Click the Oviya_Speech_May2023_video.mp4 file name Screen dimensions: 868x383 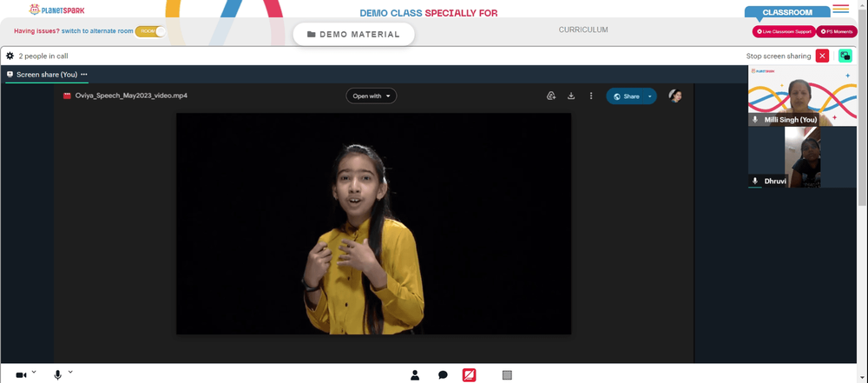(131, 96)
